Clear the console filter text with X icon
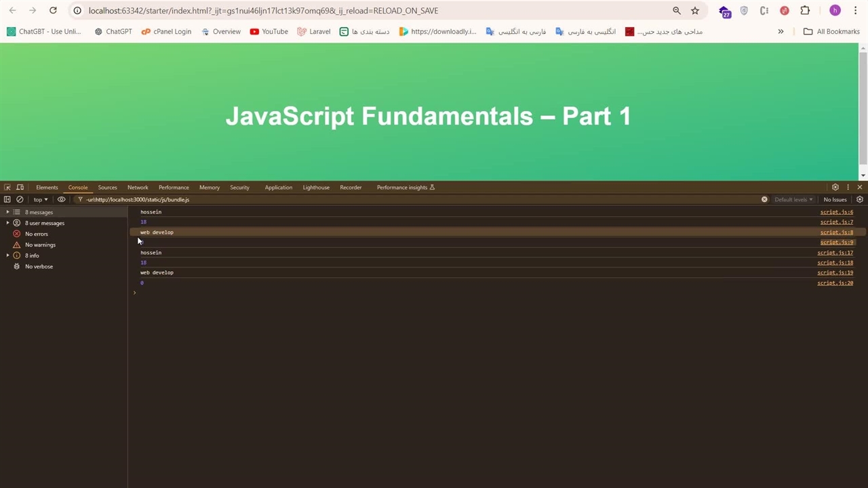Viewport: 868px width, 488px height. click(x=764, y=200)
